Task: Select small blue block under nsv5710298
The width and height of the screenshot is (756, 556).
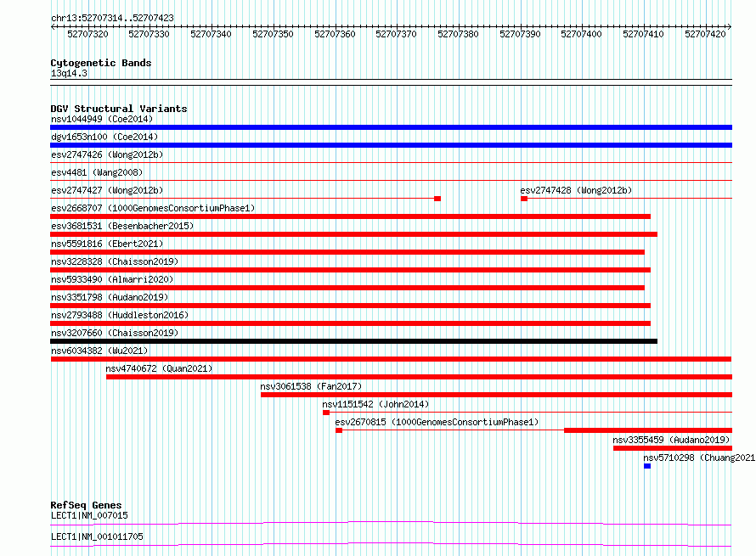Action: [x=647, y=466]
